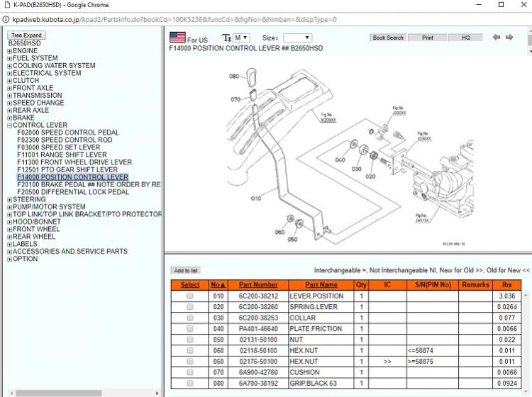Viewport: 532px width, 397px height.
Task: Expand the STEERING tree node
Action: click(x=10, y=200)
